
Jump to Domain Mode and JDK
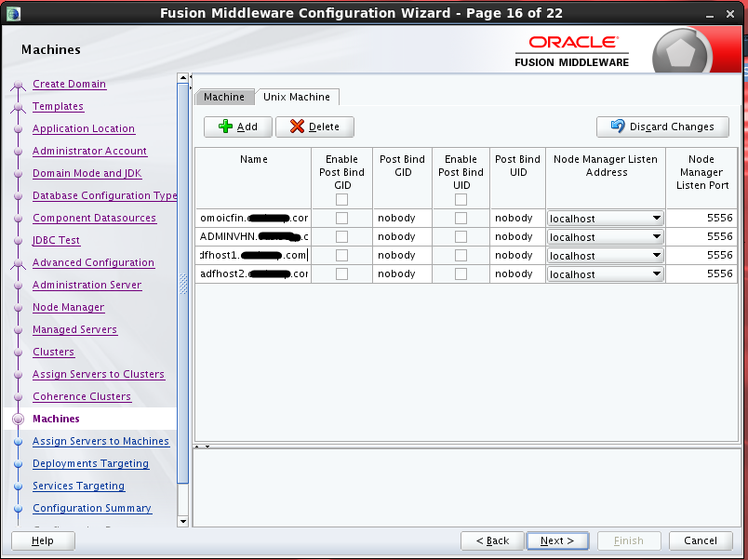point(87,174)
